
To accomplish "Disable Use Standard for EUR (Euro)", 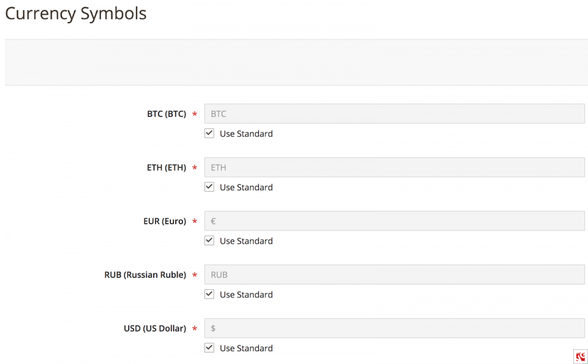I will pos(209,240).
